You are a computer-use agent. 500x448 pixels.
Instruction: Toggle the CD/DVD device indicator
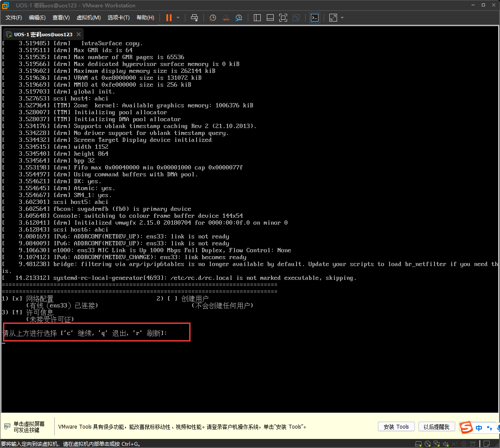(428, 443)
